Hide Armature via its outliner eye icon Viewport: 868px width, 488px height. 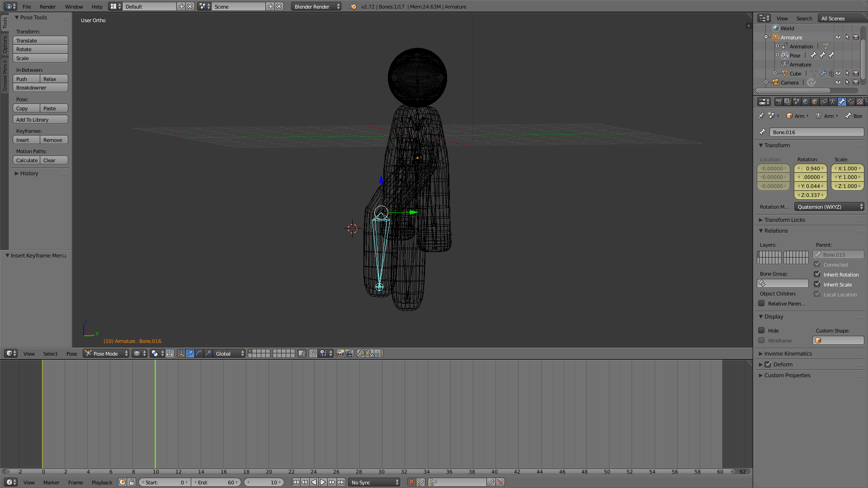coord(838,38)
